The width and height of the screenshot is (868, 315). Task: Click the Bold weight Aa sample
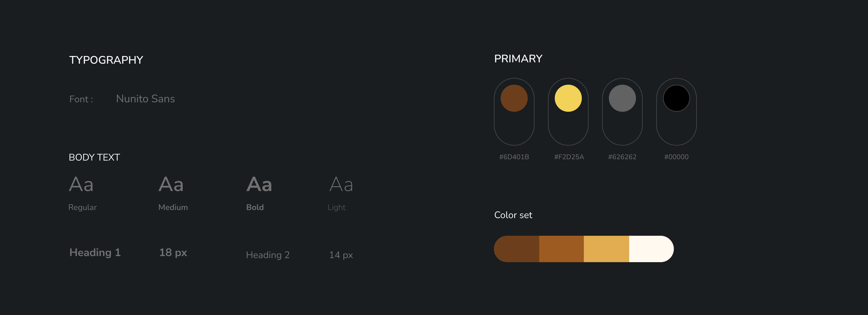pyautogui.click(x=259, y=184)
